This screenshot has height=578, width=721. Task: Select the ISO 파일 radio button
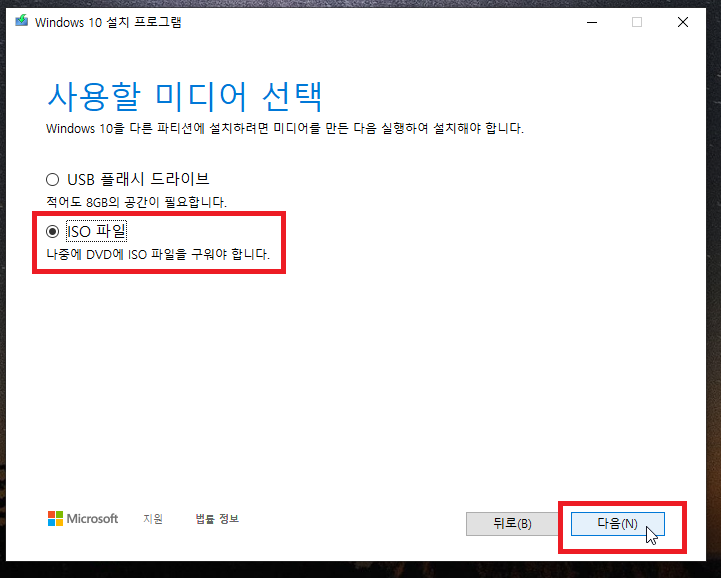click(x=52, y=231)
